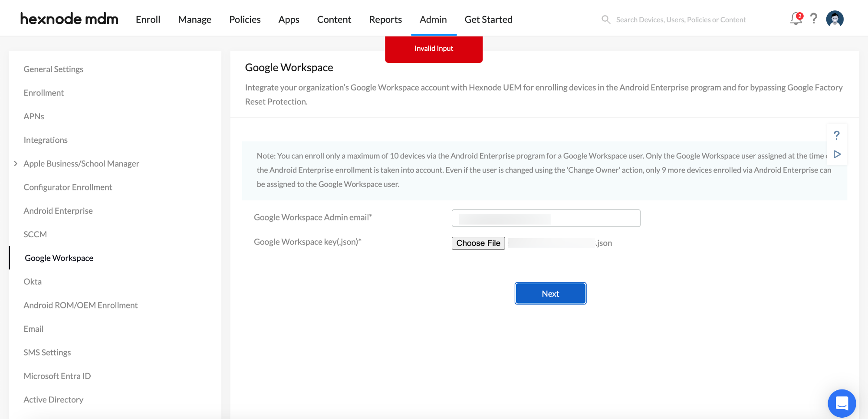Open the Content tab
The image size is (868, 419).
click(x=334, y=20)
